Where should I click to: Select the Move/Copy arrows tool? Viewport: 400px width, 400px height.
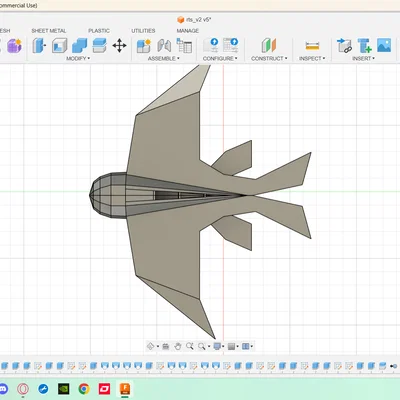click(119, 46)
